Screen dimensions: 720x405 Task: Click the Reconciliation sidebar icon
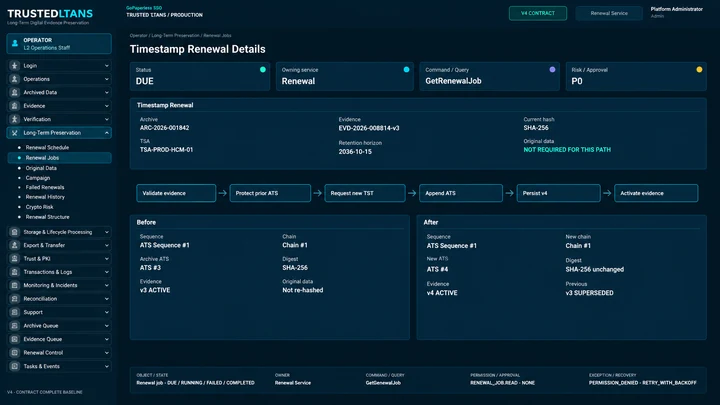tap(15, 298)
